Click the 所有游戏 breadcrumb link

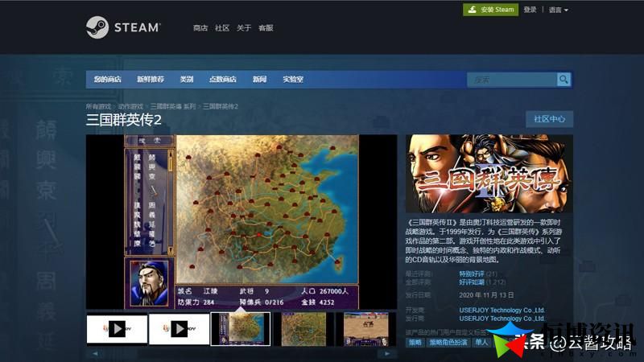coord(98,106)
